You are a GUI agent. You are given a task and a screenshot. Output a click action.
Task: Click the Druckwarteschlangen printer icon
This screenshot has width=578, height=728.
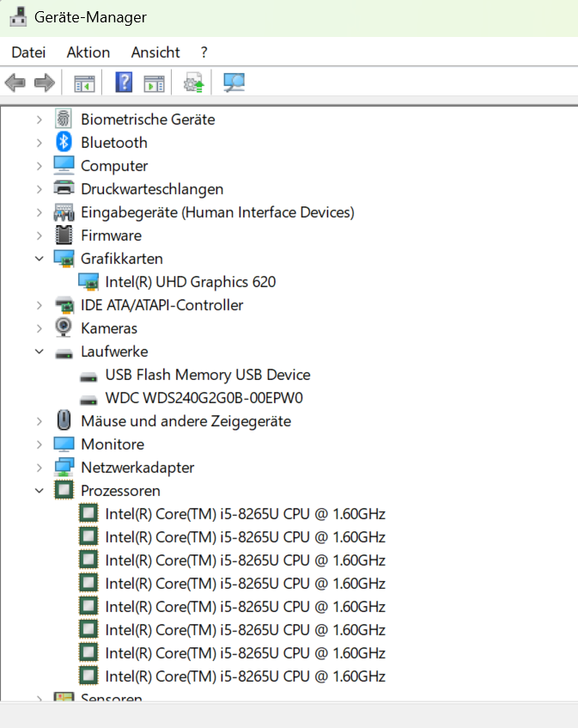(64, 188)
